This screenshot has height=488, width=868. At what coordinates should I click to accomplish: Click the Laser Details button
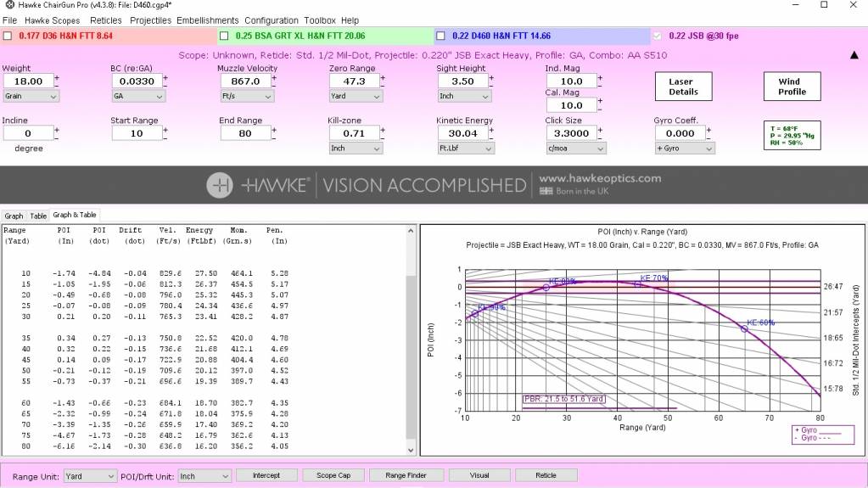point(683,87)
